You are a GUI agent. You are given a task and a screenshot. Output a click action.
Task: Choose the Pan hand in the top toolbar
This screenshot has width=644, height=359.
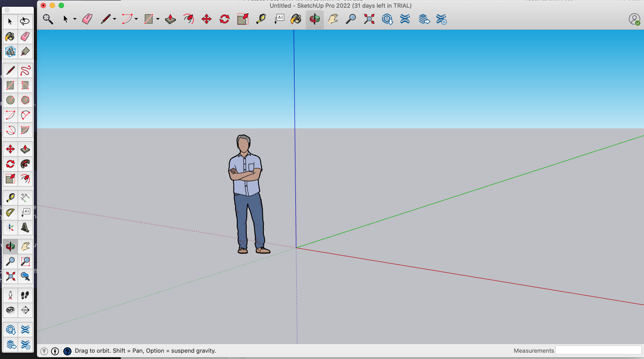[x=333, y=19]
